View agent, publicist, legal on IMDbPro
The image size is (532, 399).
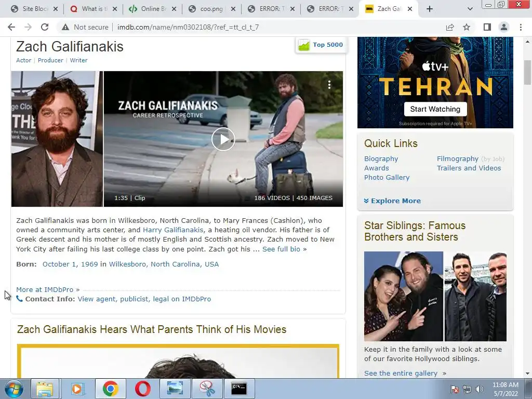[144, 299]
